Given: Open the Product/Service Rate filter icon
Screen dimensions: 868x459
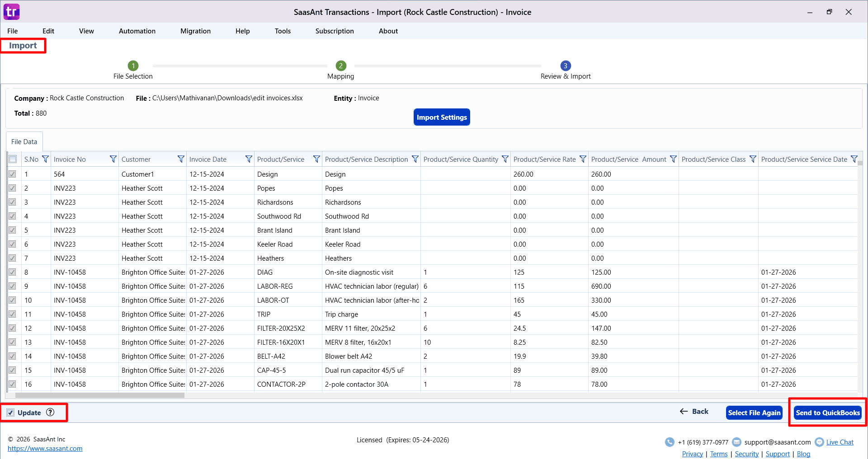Looking at the screenshot, I should 583,159.
